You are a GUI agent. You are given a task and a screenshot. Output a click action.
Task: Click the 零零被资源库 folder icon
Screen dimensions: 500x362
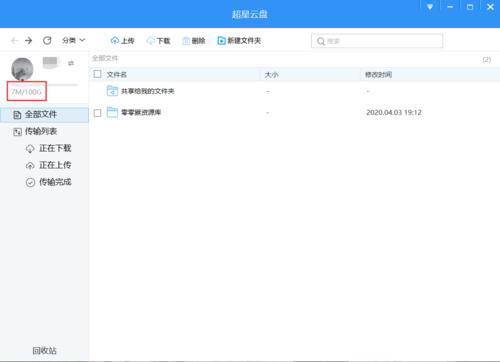112,112
